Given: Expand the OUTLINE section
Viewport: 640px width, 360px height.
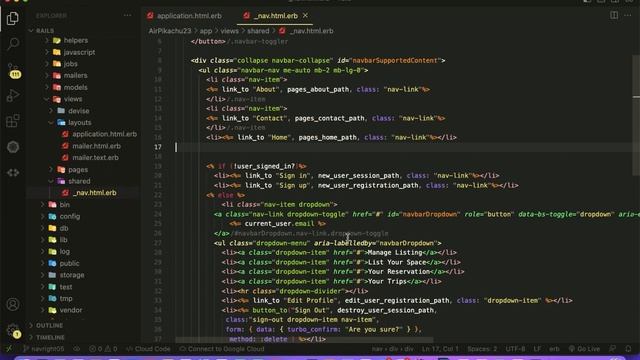Looking at the screenshot, I should (49, 326).
